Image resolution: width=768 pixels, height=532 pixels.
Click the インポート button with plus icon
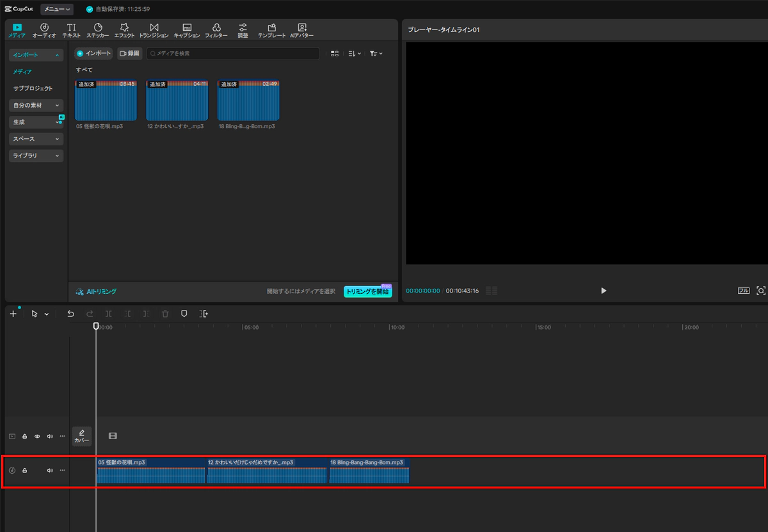[93, 54]
